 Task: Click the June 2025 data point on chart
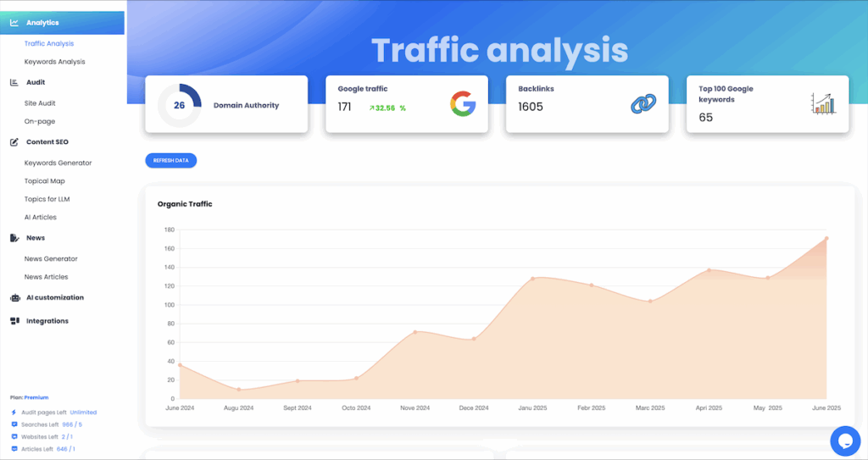pos(826,239)
